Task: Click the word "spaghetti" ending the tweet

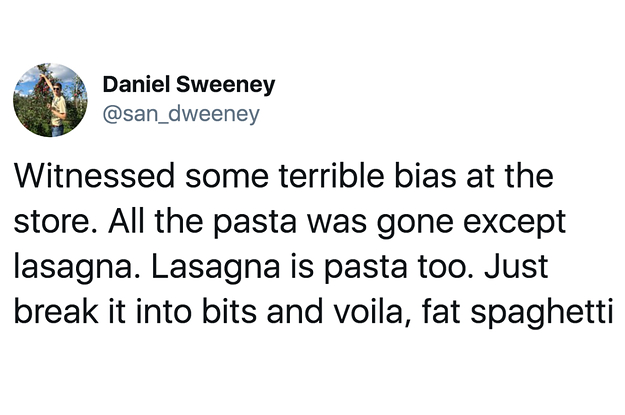Action: (541, 313)
